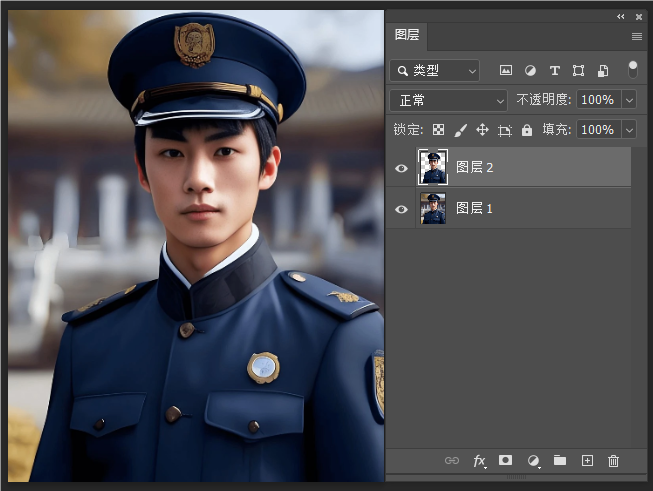This screenshot has height=491, width=653.
Task: Create a new layer plus icon
Action: point(587,461)
